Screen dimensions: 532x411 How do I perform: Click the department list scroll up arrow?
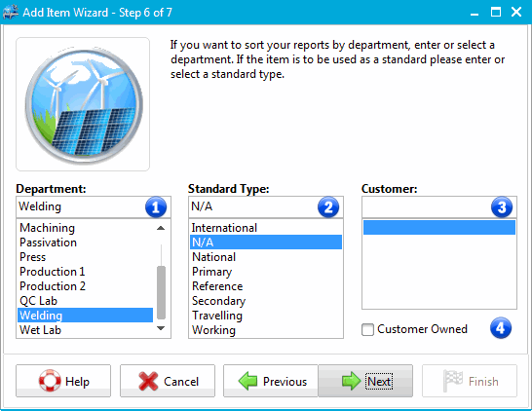tap(161, 228)
